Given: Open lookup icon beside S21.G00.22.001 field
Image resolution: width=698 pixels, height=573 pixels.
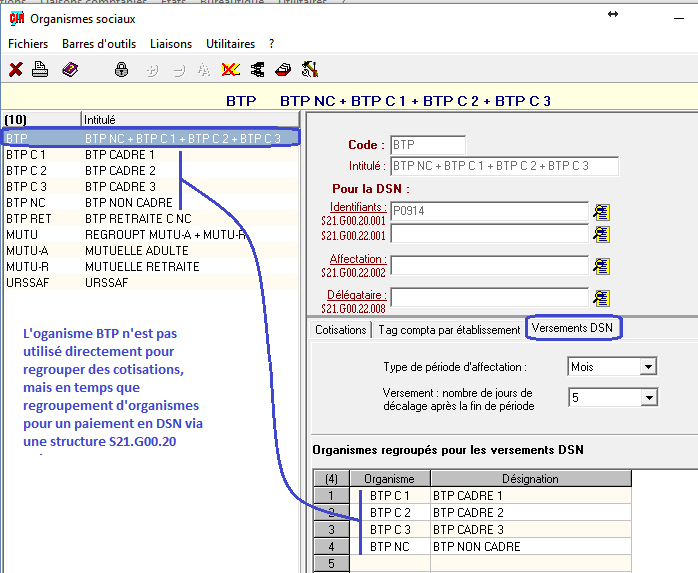Looking at the screenshot, I should click(601, 234).
